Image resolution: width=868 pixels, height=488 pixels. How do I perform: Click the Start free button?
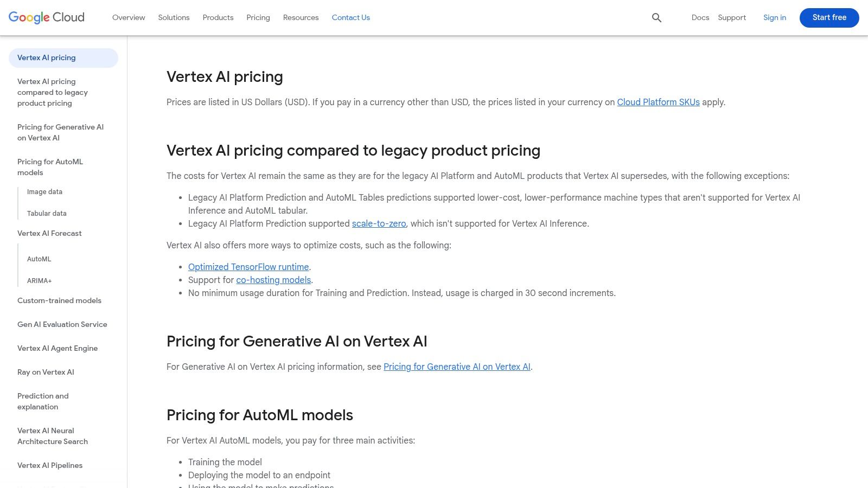[829, 17]
